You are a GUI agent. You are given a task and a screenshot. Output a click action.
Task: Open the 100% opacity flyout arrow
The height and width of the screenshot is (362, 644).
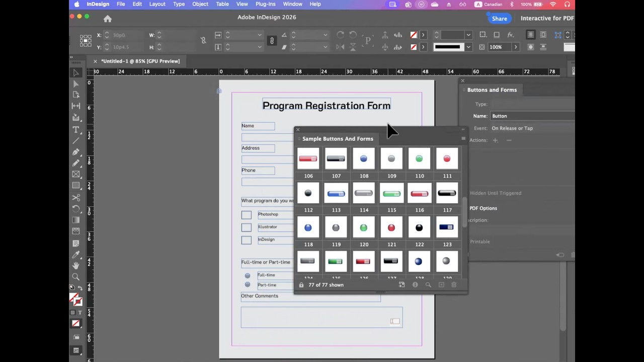[515, 47]
